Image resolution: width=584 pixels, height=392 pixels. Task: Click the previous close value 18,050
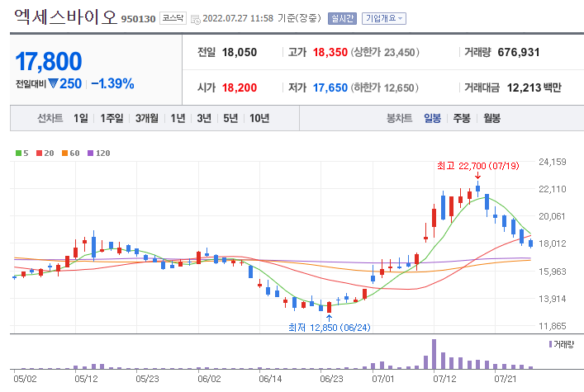(239, 53)
